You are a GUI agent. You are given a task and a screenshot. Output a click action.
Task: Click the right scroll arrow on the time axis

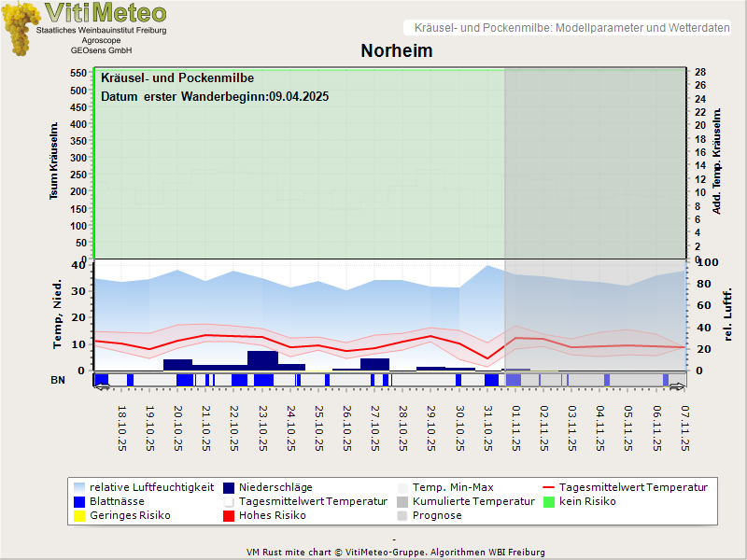coord(677,385)
